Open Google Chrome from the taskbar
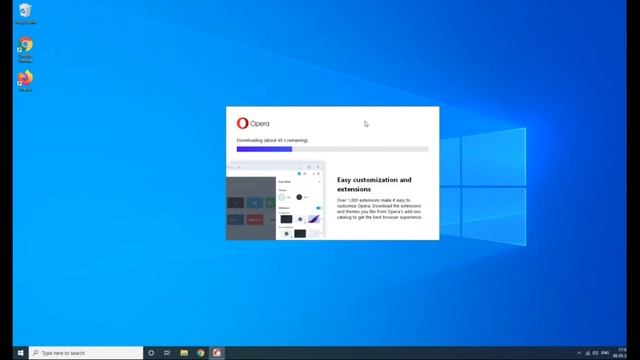The width and height of the screenshot is (640, 360). click(200, 353)
